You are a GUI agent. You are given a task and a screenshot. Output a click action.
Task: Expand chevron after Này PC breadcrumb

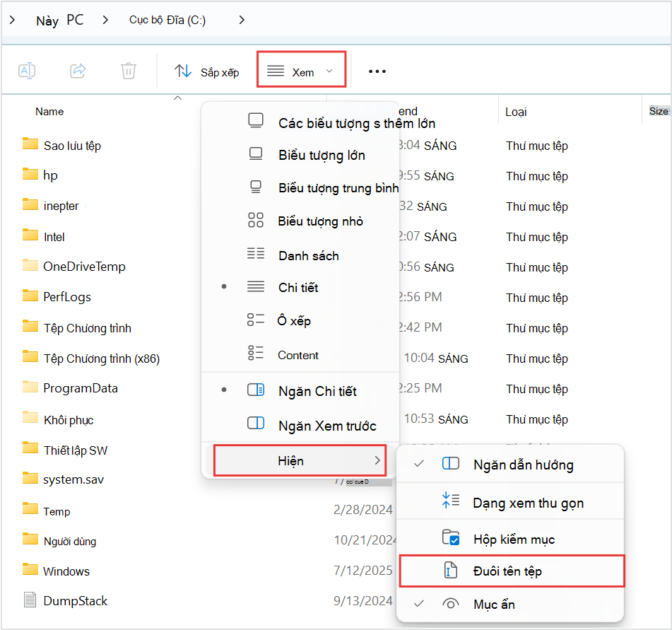point(105,20)
